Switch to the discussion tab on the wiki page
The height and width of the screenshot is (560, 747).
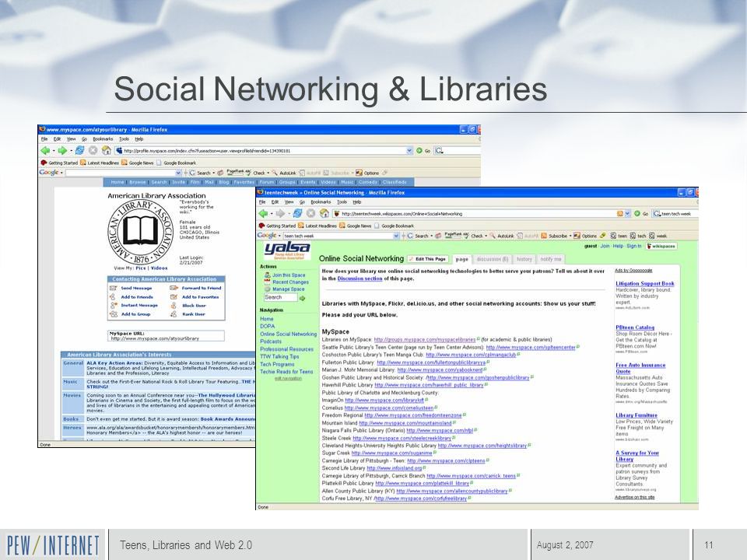coord(493,260)
